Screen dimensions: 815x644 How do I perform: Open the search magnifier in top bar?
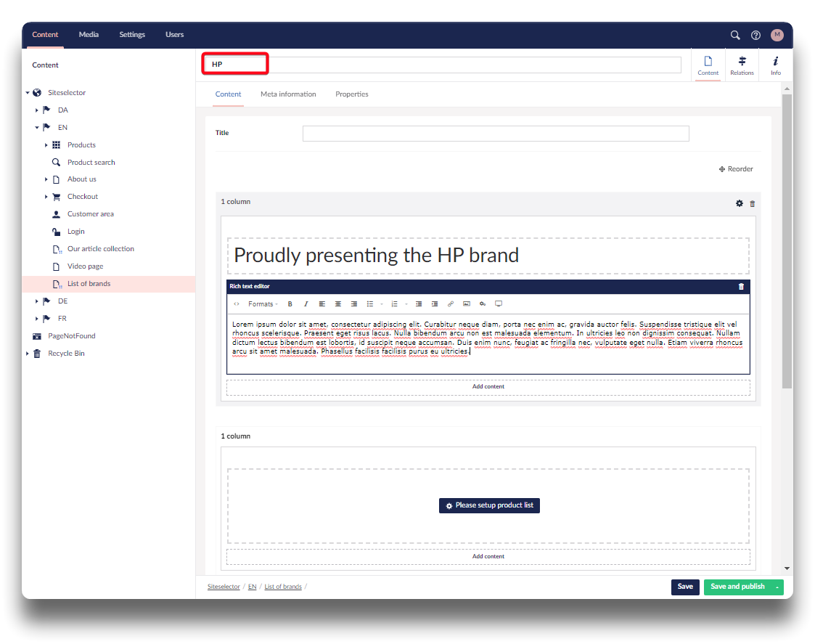click(735, 35)
